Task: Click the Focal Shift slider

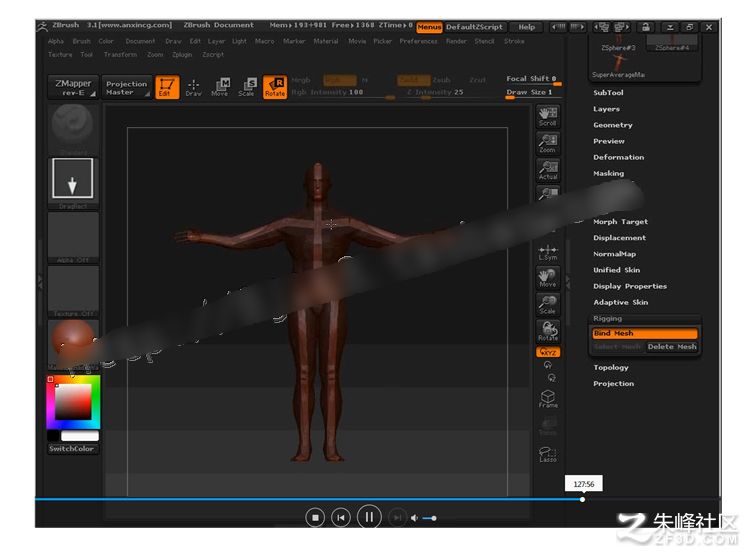Action: pyautogui.click(x=533, y=80)
